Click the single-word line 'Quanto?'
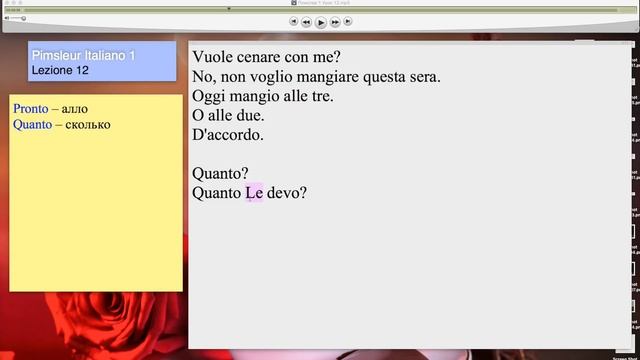Screen dimensions: 640x360 [x=220, y=173]
